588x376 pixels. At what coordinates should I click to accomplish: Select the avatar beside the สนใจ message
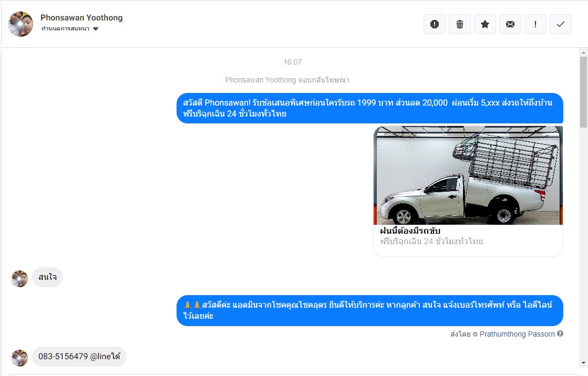click(19, 279)
